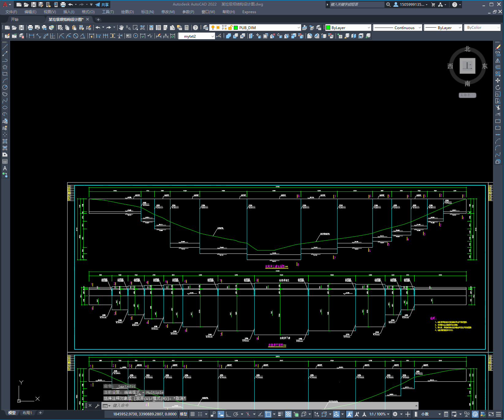Screen dimensions: 504x420
Task: Select the Angular dimension tool
Action: (82, 36)
